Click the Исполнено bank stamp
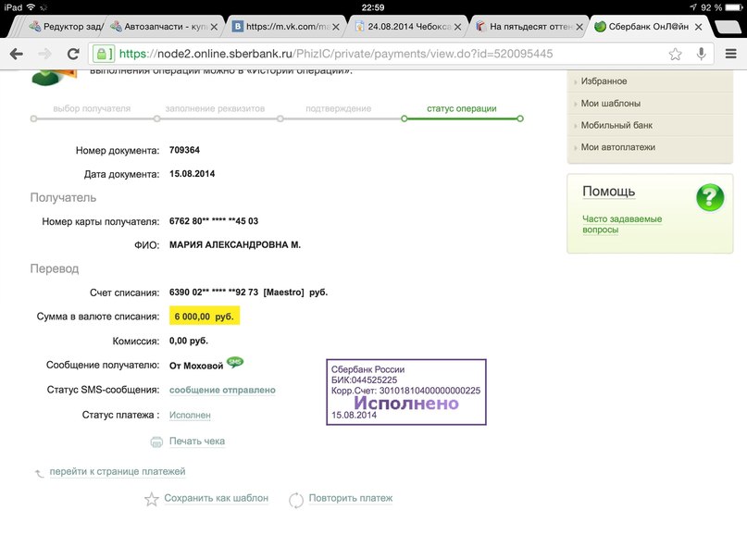 coord(405,392)
